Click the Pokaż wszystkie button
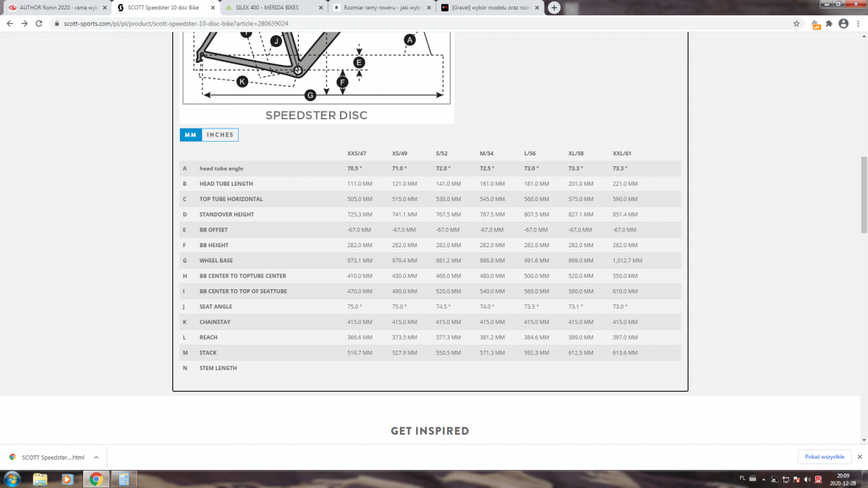 pos(825,457)
